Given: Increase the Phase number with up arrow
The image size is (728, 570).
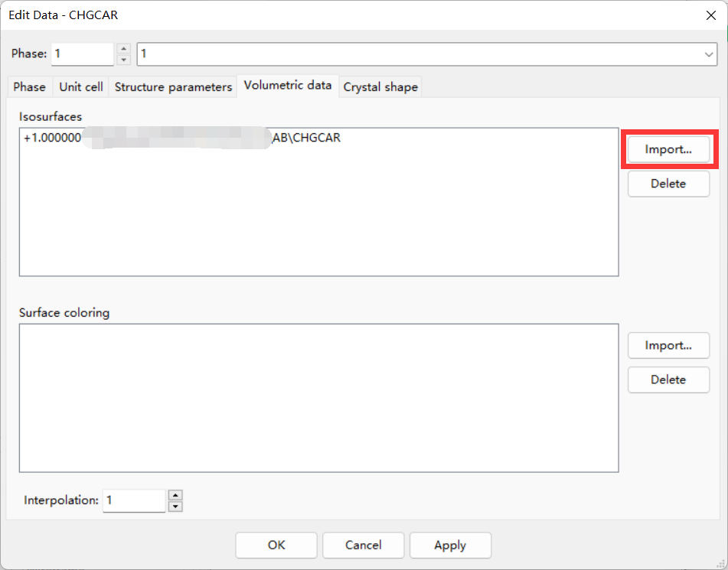Looking at the screenshot, I should point(123,49).
